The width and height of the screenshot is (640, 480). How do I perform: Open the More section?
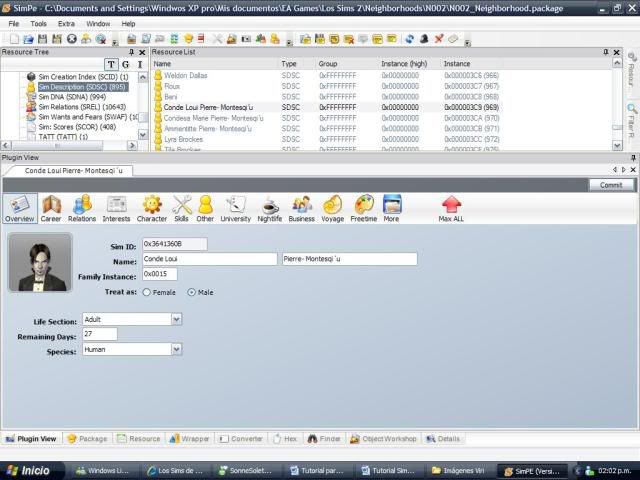click(391, 209)
